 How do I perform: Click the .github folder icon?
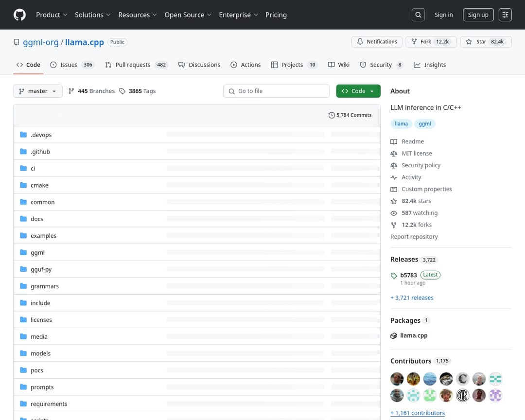23,151
